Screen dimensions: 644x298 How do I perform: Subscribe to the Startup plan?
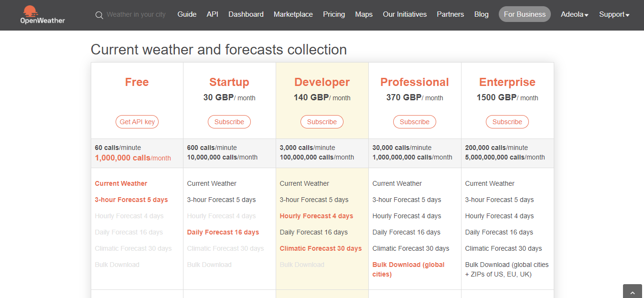pyautogui.click(x=229, y=122)
